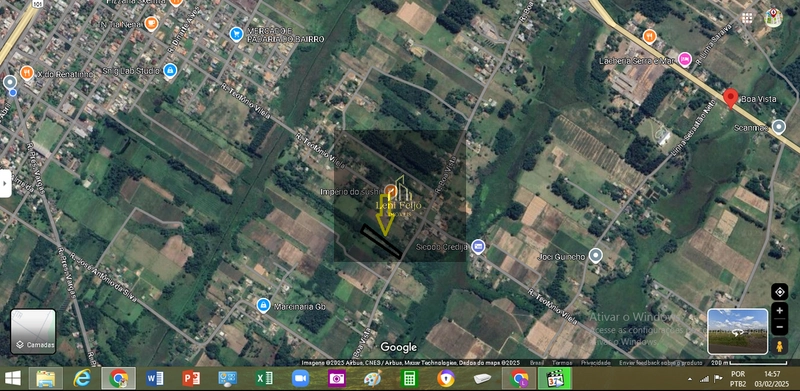Open the Windows Start menu
800x391 pixels.
point(13,379)
